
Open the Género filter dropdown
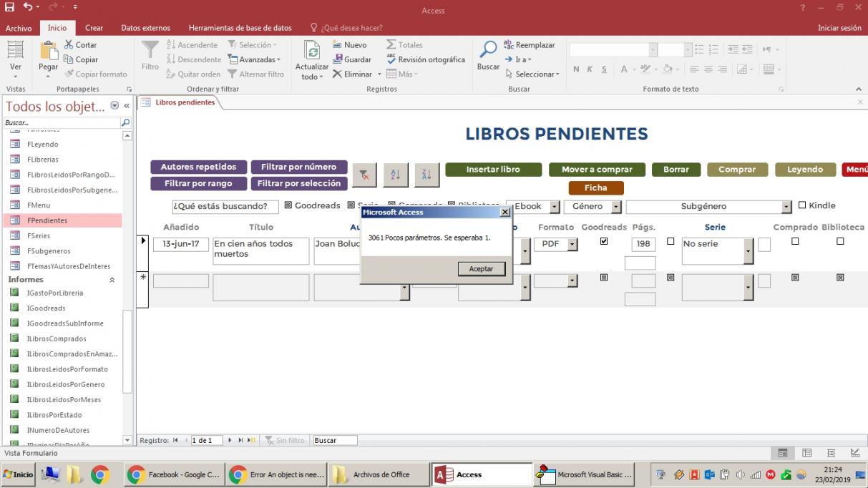coord(616,207)
